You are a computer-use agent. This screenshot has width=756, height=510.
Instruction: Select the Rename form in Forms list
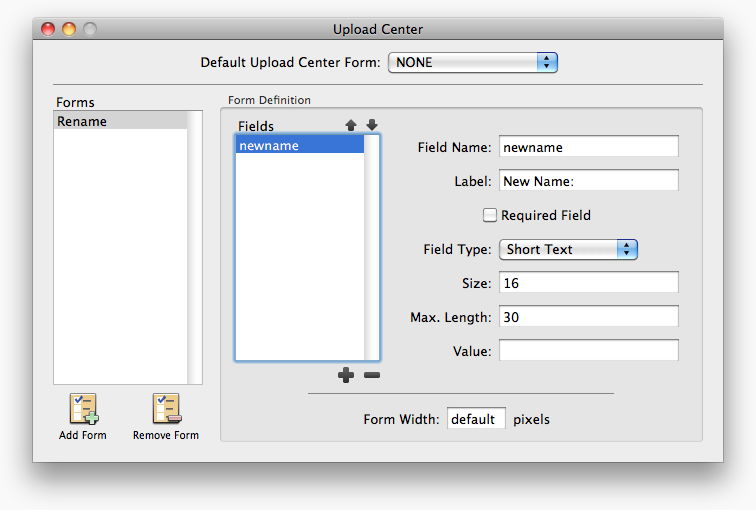tap(120, 121)
